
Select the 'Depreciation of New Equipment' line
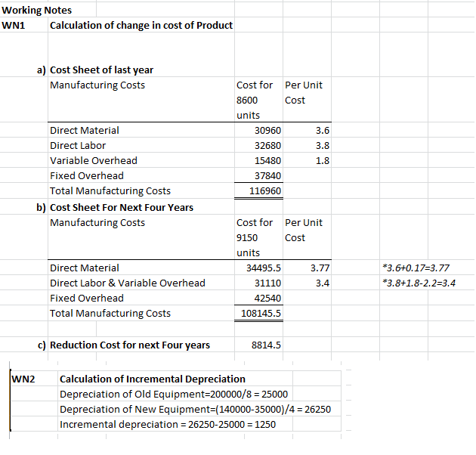(x=195, y=410)
